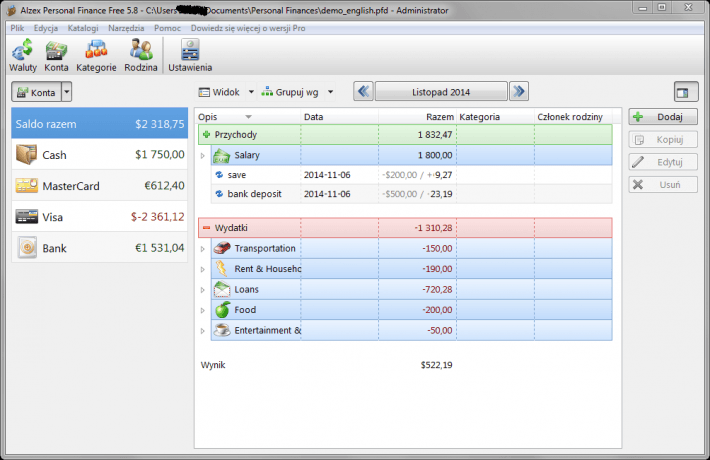Open the Konta dropdown arrow

(67, 92)
